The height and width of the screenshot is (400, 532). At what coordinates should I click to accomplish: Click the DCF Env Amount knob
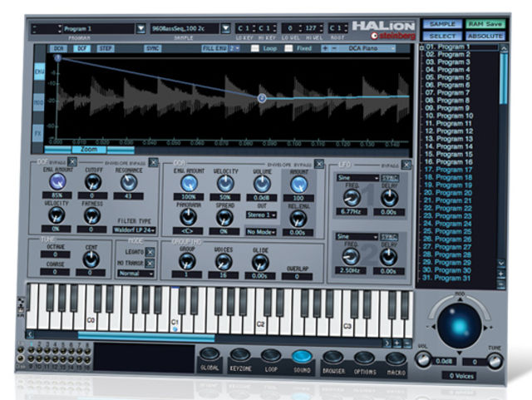tap(57, 181)
